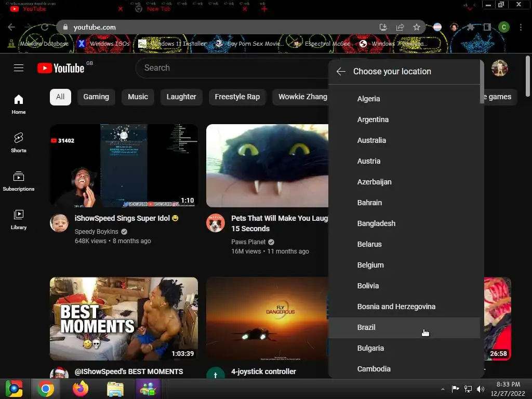Open the 4-joystick controller video title
Viewport: 532px width, 399px height.
click(x=263, y=371)
